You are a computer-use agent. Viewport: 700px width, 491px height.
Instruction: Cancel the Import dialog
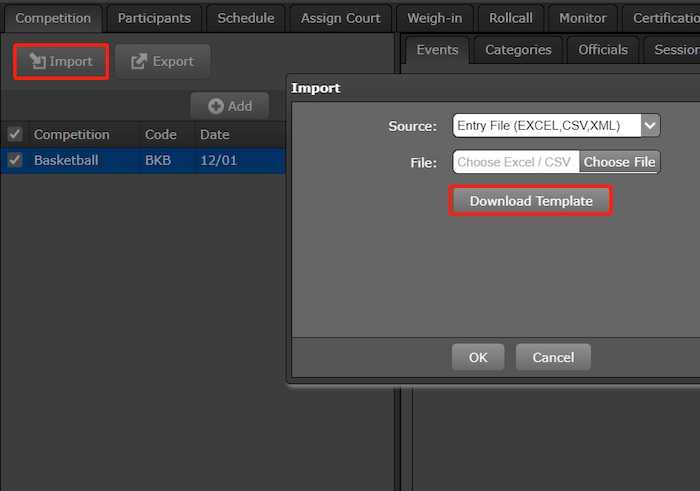(553, 357)
